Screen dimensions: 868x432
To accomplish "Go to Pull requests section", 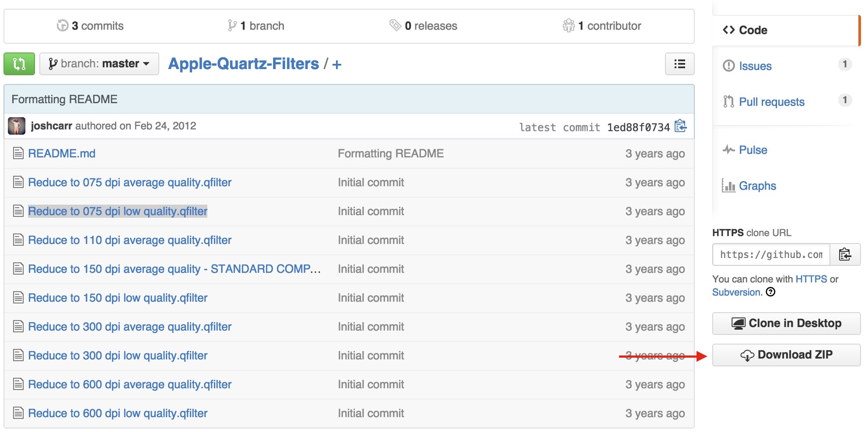I will (x=771, y=102).
